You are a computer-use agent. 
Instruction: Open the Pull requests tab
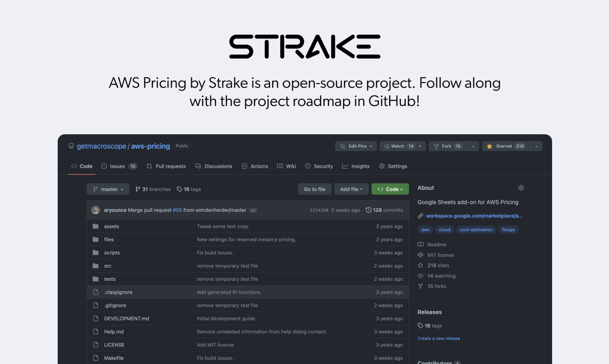(x=166, y=166)
